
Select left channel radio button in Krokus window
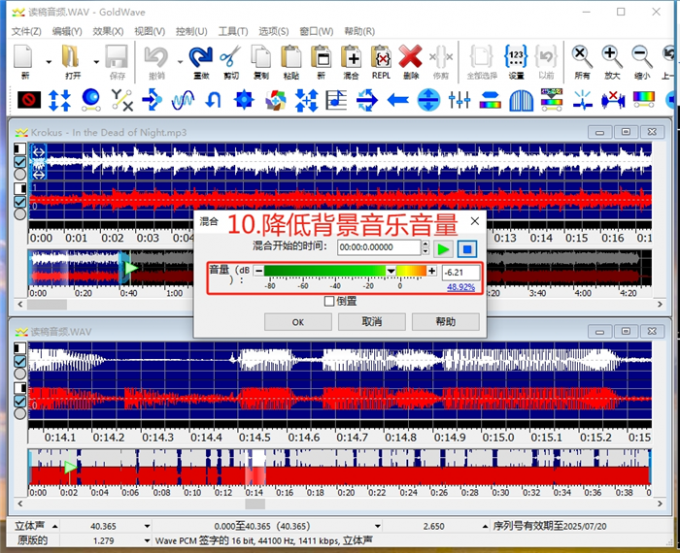[20, 174]
